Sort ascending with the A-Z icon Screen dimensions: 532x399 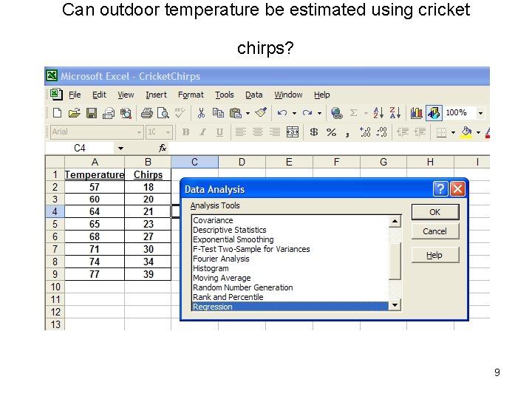click(378, 113)
